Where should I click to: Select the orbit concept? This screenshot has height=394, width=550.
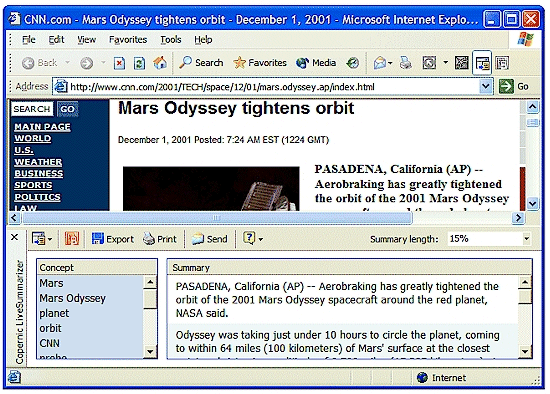tap(90, 328)
